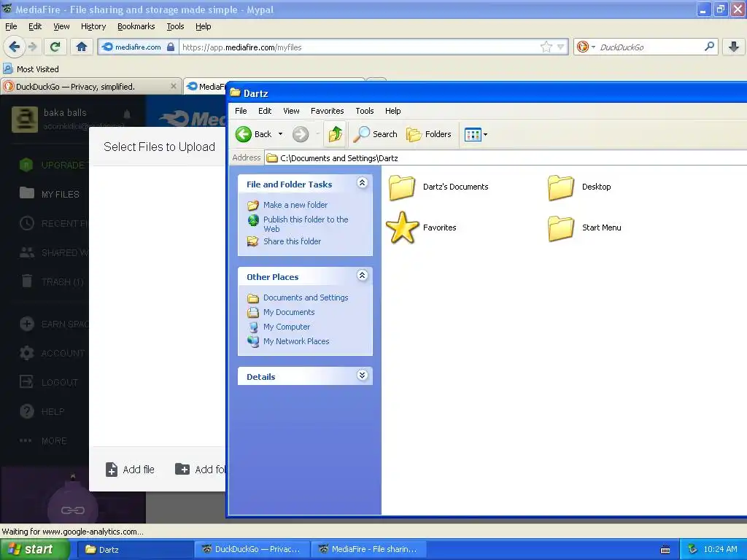Click Make a new folder
The image size is (747, 560).
click(295, 205)
